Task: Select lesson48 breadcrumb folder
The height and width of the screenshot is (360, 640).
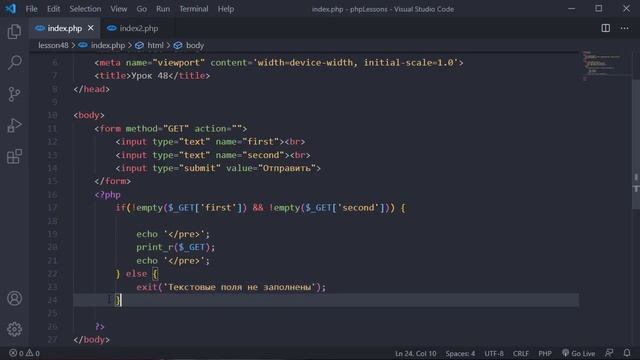Action: click(x=53, y=45)
